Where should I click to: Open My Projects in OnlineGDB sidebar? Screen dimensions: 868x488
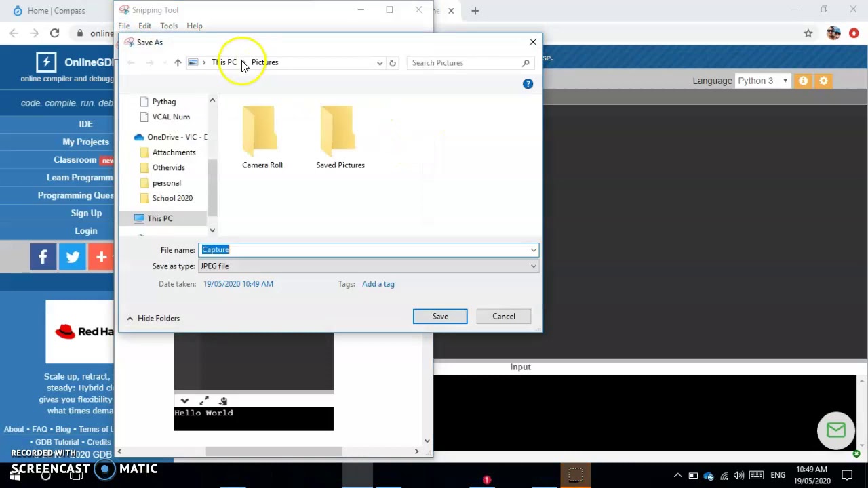tap(85, 142)
